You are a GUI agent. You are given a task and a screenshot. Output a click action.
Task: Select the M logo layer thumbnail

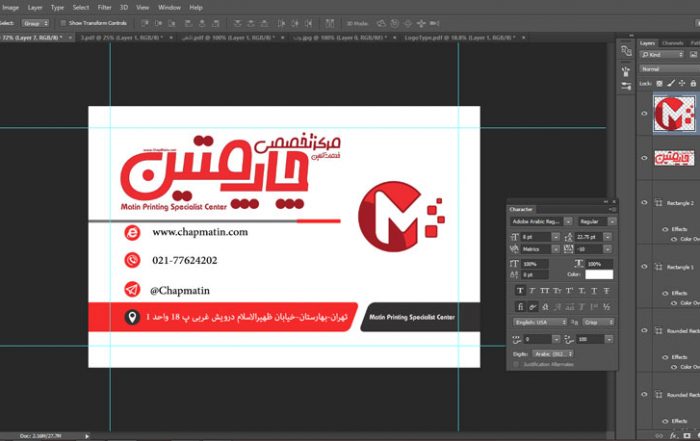675,113
